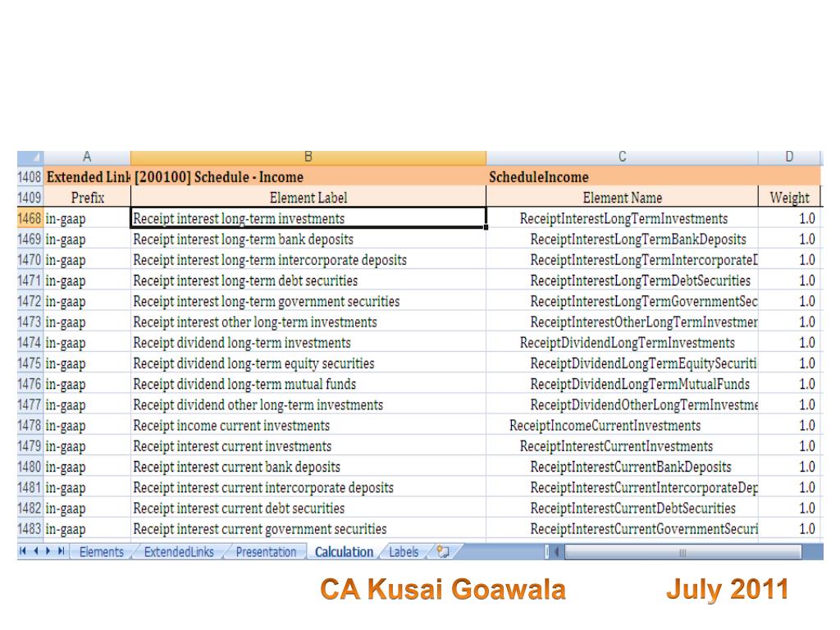
Task: Click cell ReceiptDividendLongTermInvestments
Action: (x=622, y=342)
